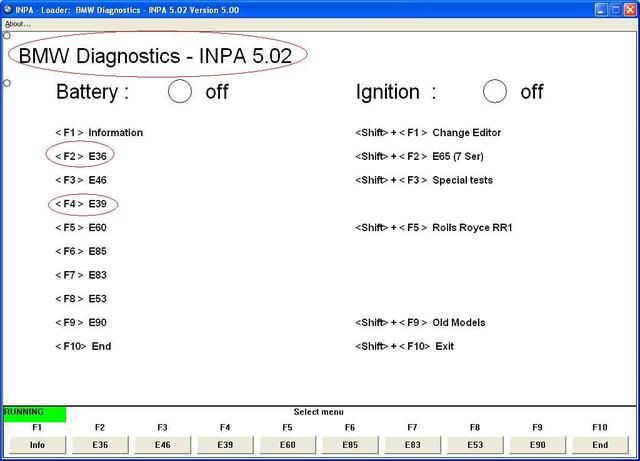The width and height of the screenshot is (640, 461).
Task: Select the '<F4> E39' menu line
Action: (81, 204)
